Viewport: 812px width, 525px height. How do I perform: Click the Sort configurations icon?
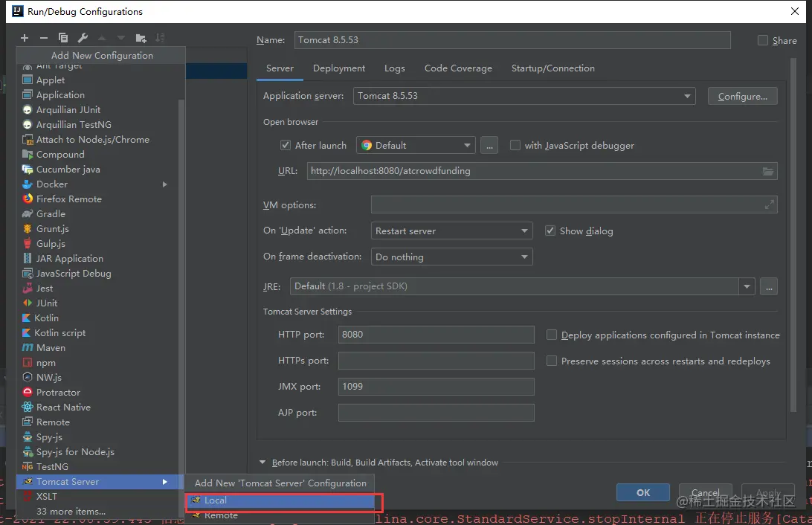pyautogui.click(x=160, y=38)
